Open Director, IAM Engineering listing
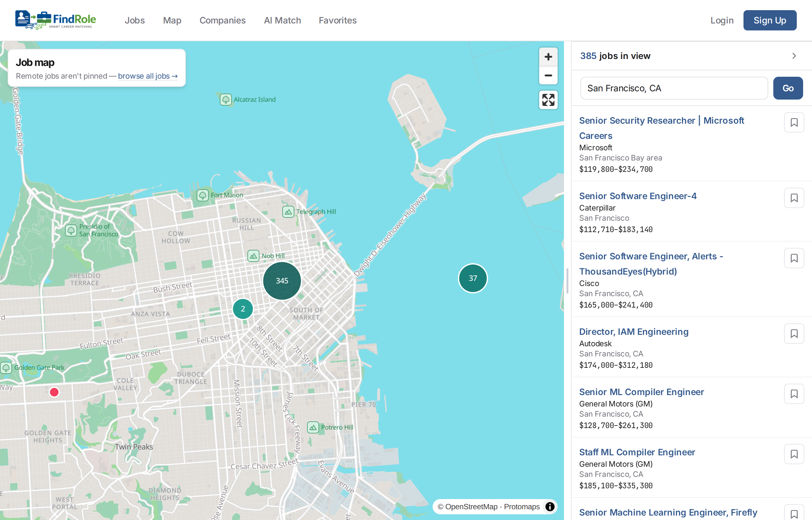Screen dimensions: 812x520 pyautogui.click(x=634, y=332)
